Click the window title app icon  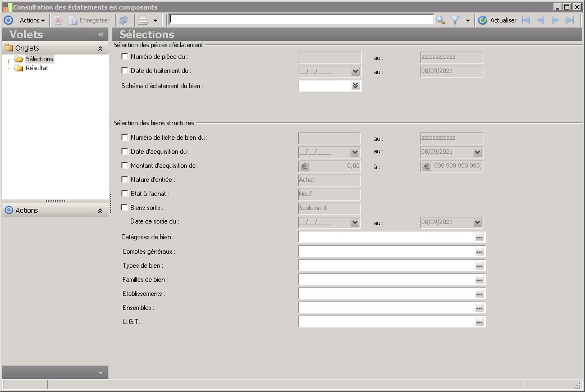[x=7, y=7]
